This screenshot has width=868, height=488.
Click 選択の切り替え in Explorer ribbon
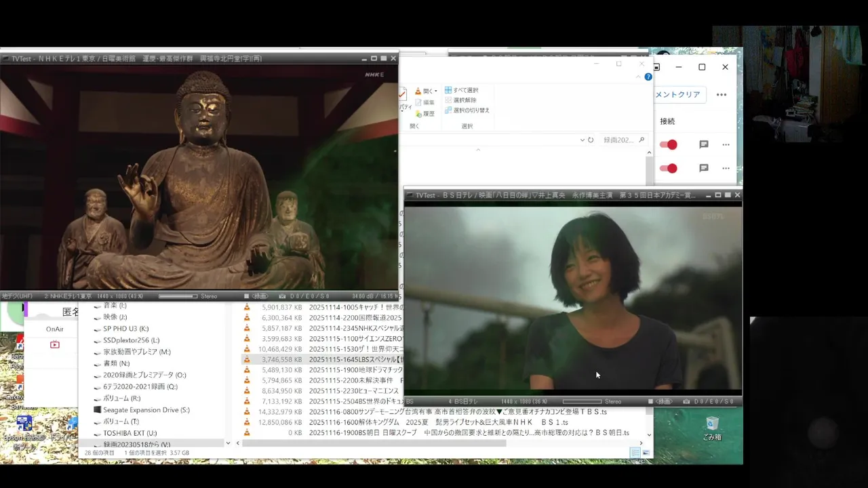(467, 110)
